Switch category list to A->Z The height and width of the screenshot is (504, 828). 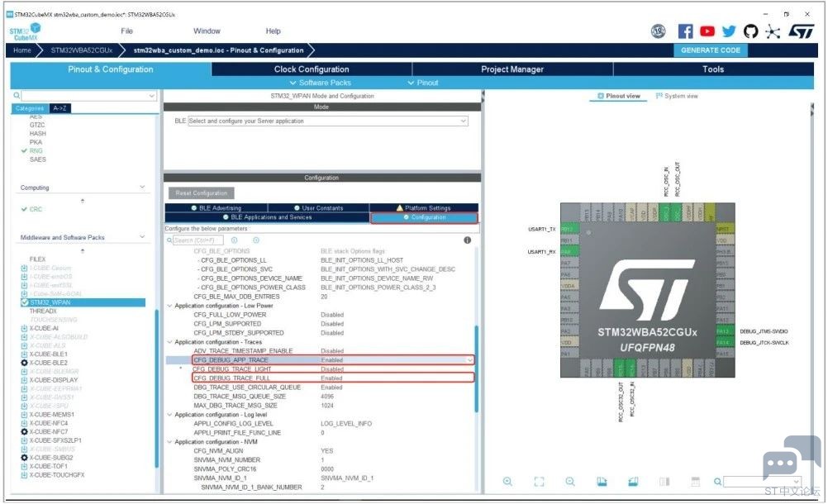59,108
